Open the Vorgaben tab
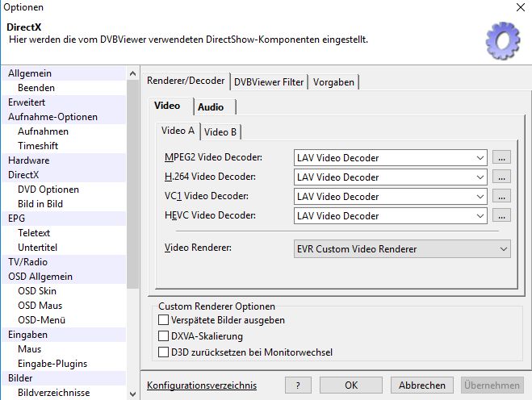 pyautogui.click(x=333, y=82)
